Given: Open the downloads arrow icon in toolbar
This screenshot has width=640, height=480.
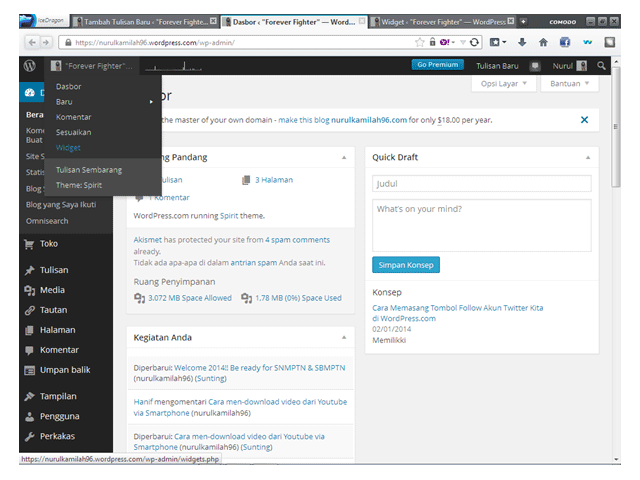Looking at the screenshot, I should tap(522, 42).
